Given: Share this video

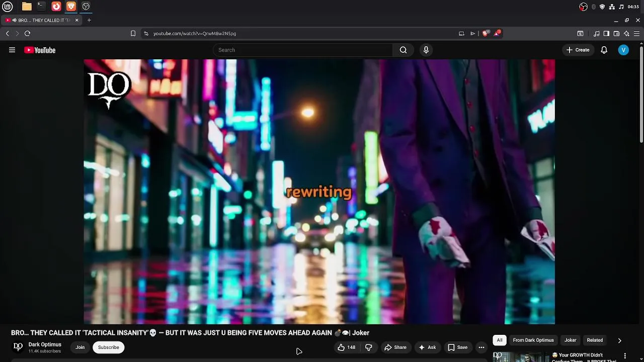Looking at the screenshot, I should point(395,347).
